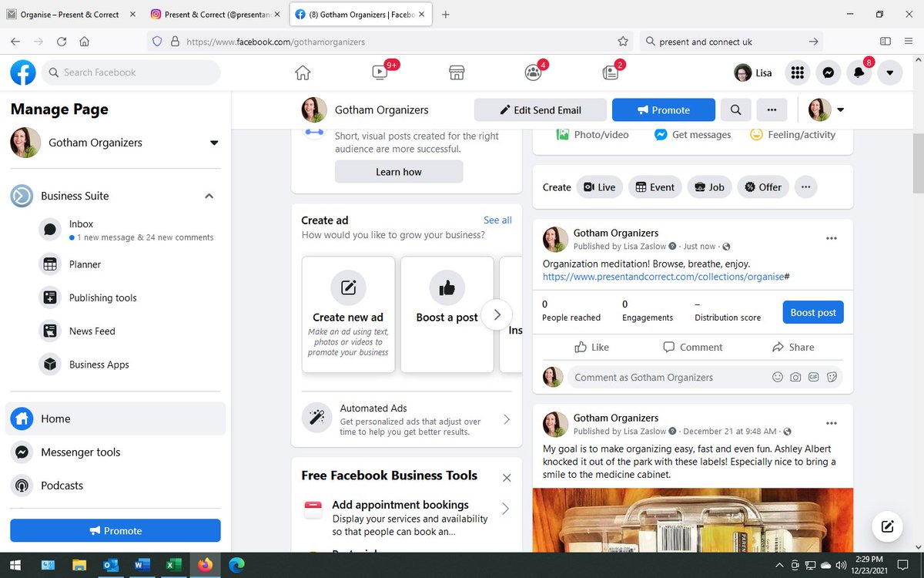Click Boost post button
The width and height of the screenshot is (924, 578).
coord(813,312)
